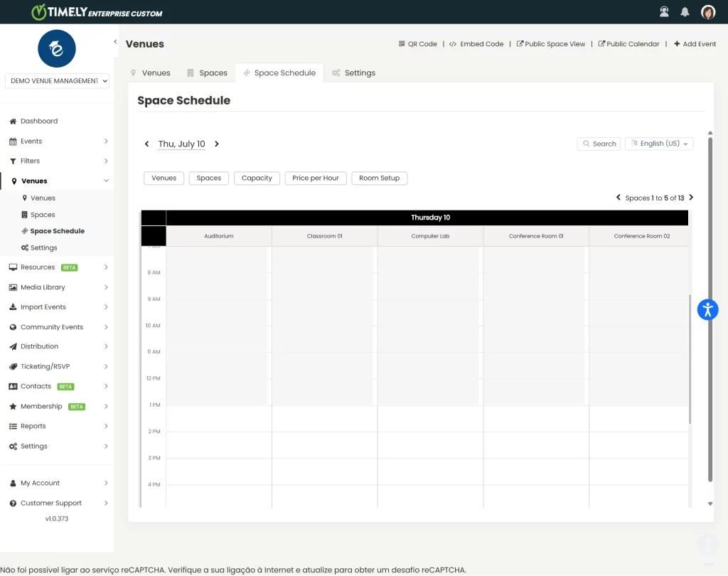Open the accessibility widget button
728x576 pixels.
point(707,309)
